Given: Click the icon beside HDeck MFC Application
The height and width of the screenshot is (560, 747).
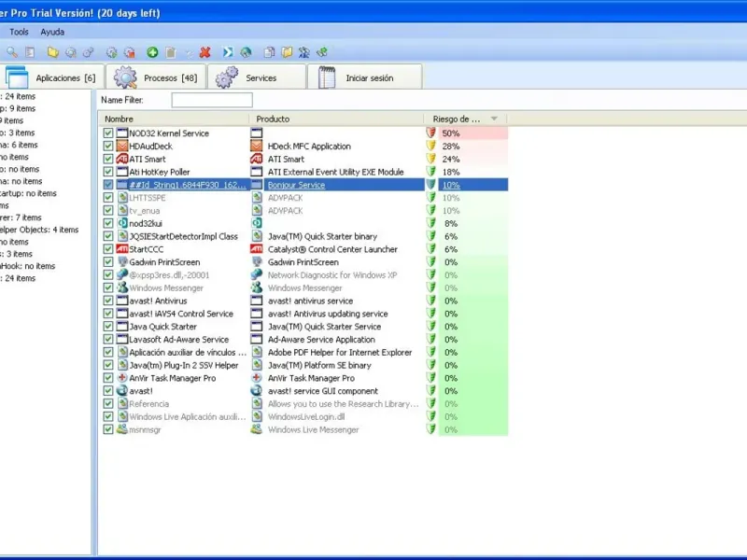Looking at the screenshot, I should tap(257, 146).
